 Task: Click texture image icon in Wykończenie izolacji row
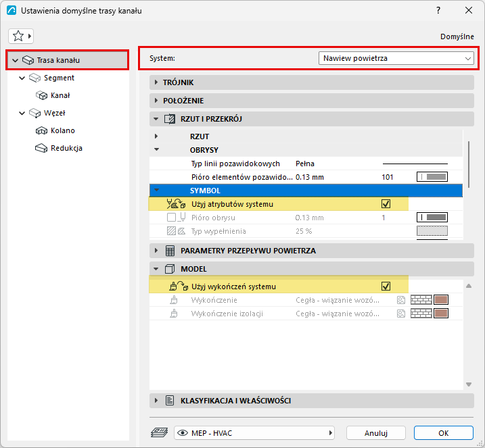coord(401,314)
